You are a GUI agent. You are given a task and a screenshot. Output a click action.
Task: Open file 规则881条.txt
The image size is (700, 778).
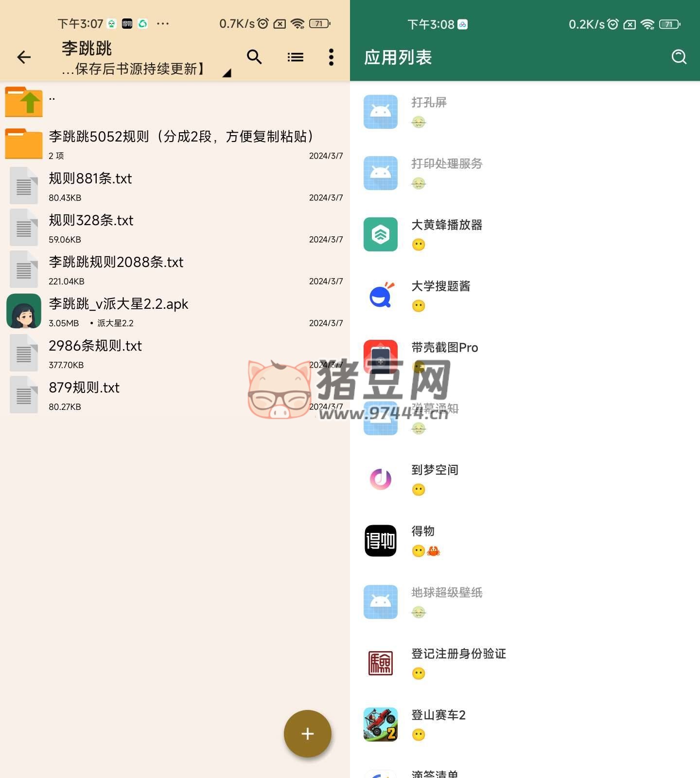pos(175,186)
